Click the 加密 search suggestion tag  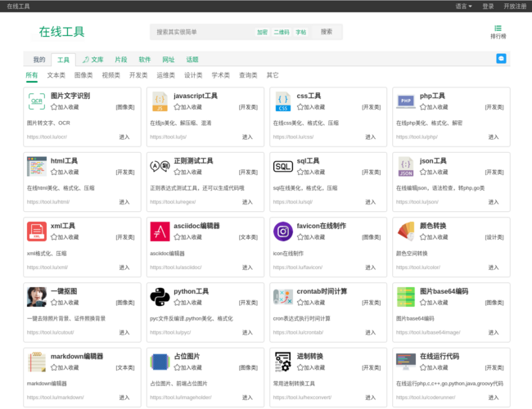[262, 32]
